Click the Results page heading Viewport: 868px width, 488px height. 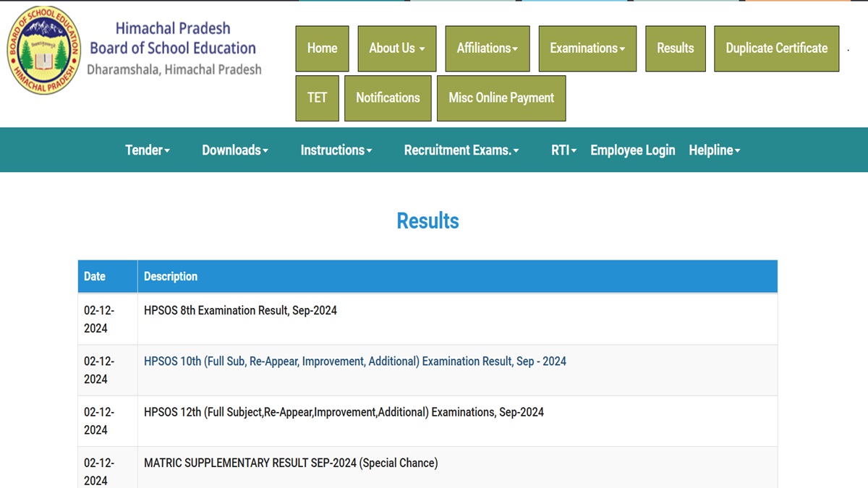point(427,221)
